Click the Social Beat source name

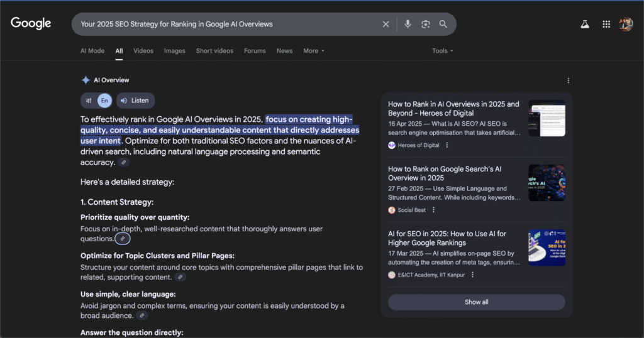click(x=411, y=210)
